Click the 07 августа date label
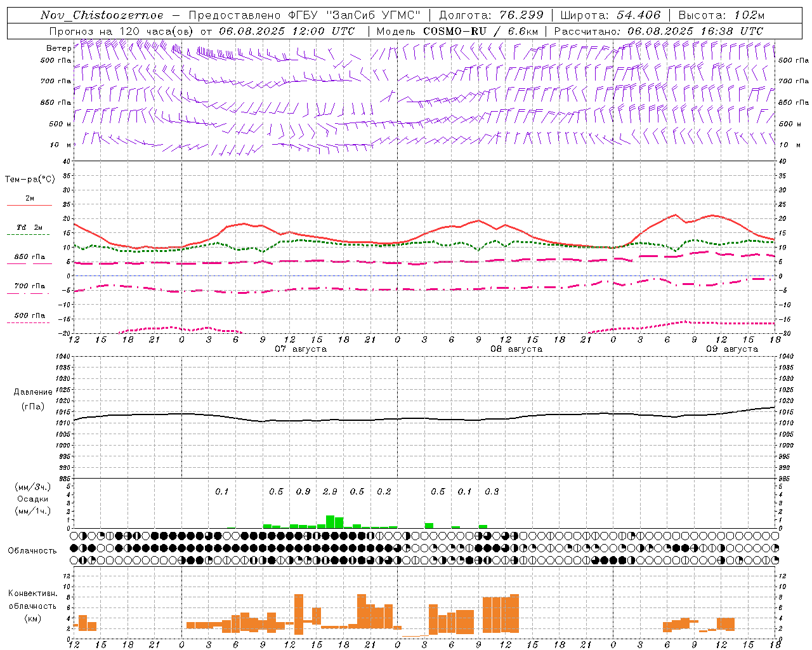 tap(301, 349)
